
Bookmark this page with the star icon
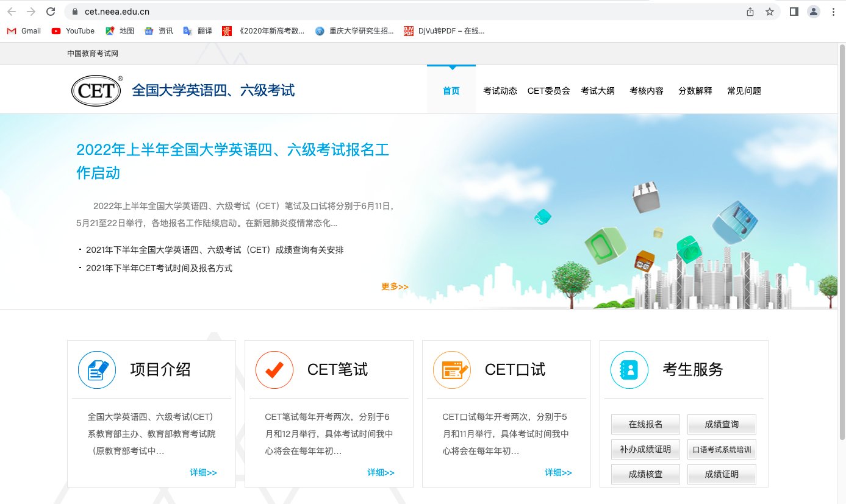[x=769, y=11]
